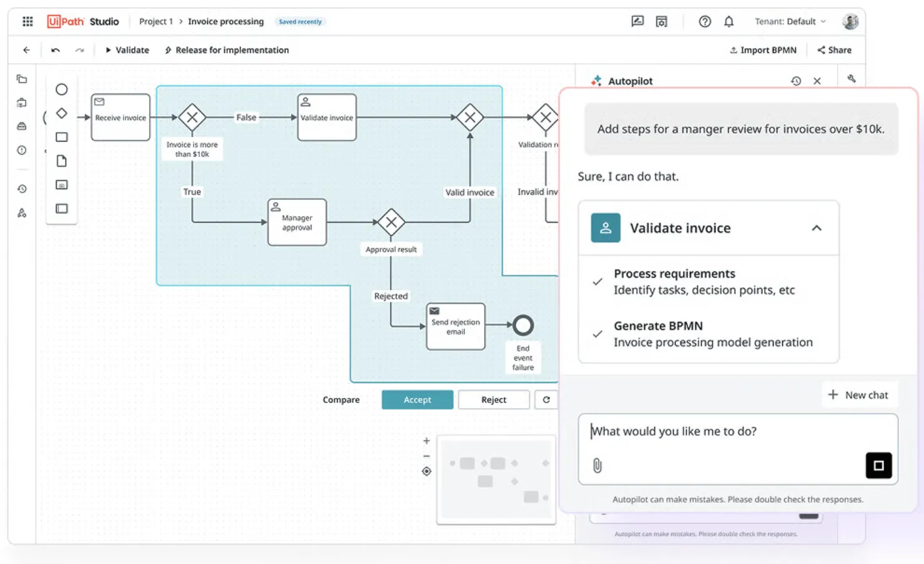Open the Autopilot chat history icon
The height and width of the screenshot is (564, 924).
795,81
